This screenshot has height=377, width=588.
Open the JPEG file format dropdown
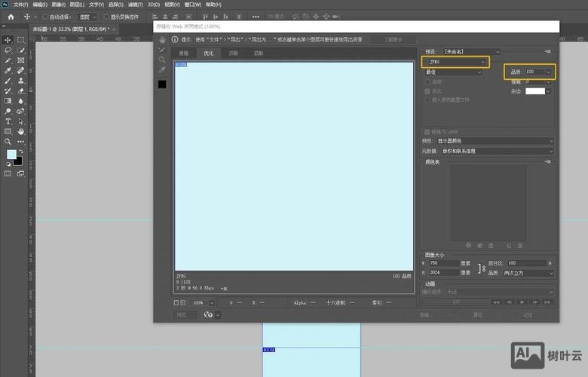455,61
